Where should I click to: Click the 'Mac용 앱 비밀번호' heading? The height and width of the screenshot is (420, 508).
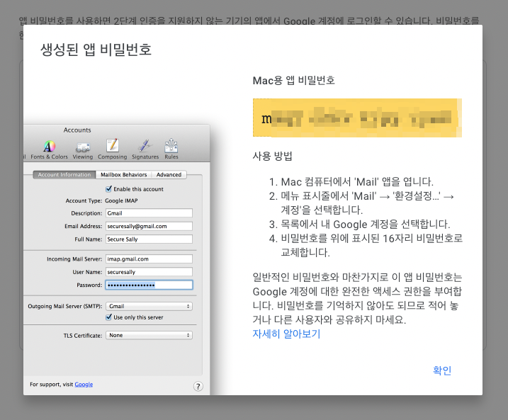click(293, 80)
